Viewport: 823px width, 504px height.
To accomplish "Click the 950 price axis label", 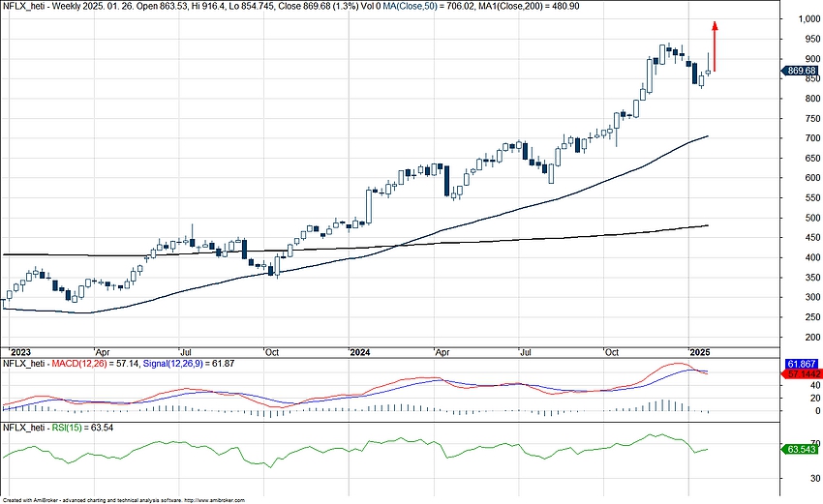I will [813, 39].
